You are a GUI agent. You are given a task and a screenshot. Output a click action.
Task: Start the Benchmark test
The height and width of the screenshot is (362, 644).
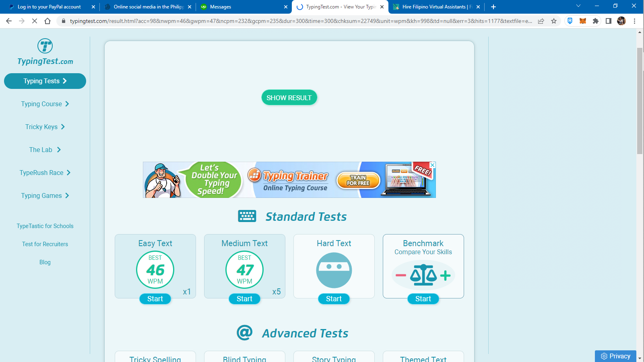pyautogui.click(x=423, y=299)
